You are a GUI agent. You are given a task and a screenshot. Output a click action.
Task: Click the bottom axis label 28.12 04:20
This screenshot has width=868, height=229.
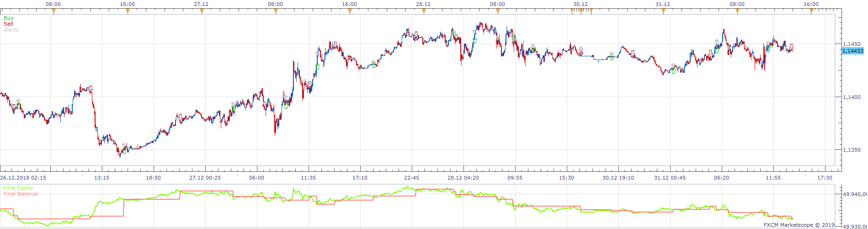click(x=463, y=178)
